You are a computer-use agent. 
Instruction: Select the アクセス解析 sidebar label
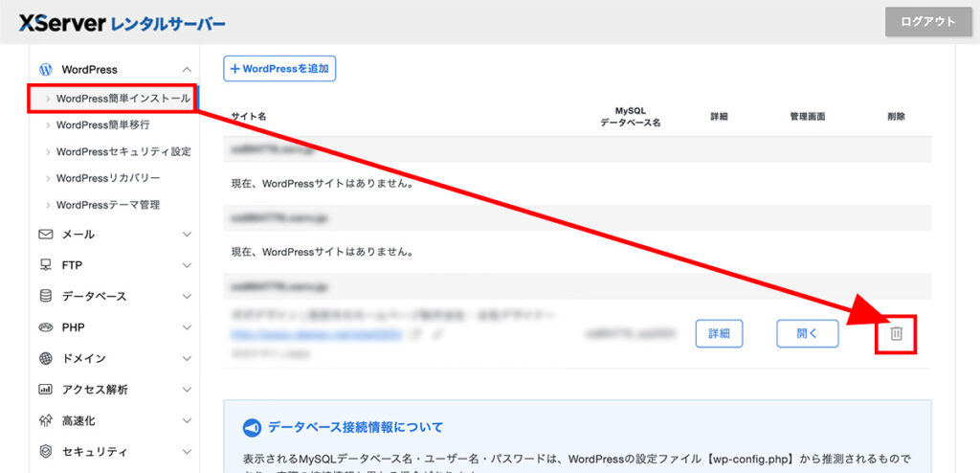click(x=95, y=389)
